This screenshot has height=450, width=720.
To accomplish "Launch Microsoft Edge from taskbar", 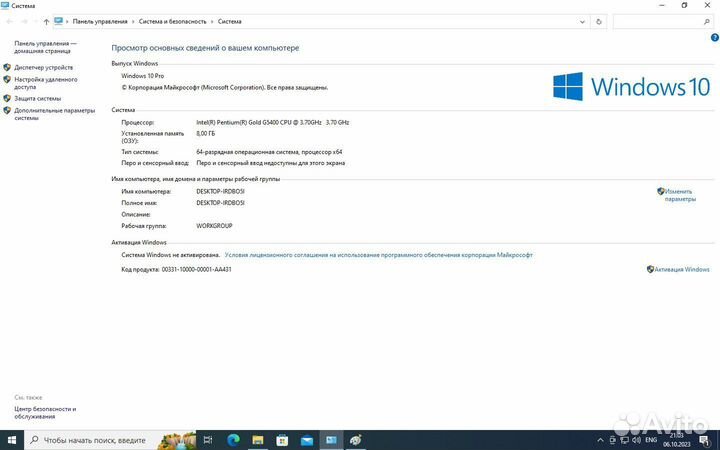I will tap(233, 440).
